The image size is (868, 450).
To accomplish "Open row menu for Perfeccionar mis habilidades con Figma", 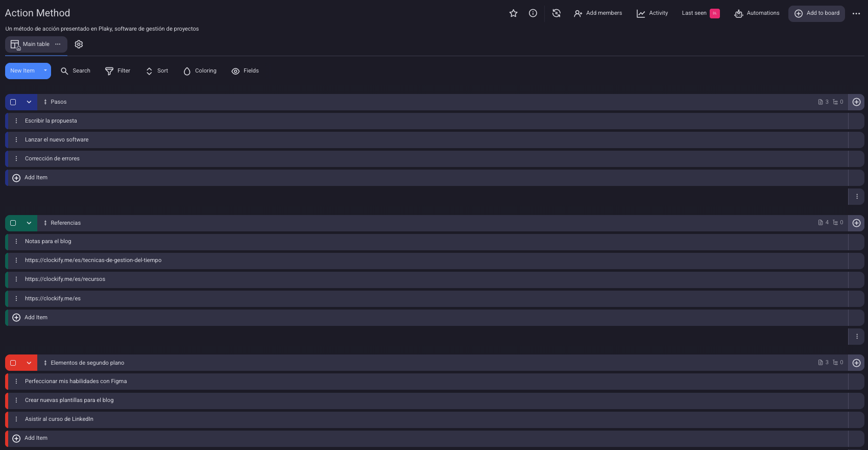I will pyautogui.click(x=16, y=382).
